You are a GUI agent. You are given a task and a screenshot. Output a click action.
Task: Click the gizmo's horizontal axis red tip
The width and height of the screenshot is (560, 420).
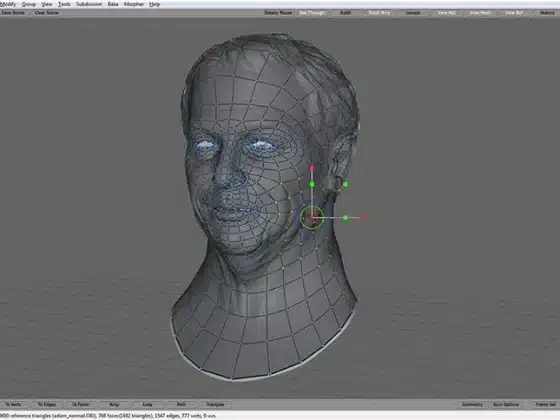362,218
